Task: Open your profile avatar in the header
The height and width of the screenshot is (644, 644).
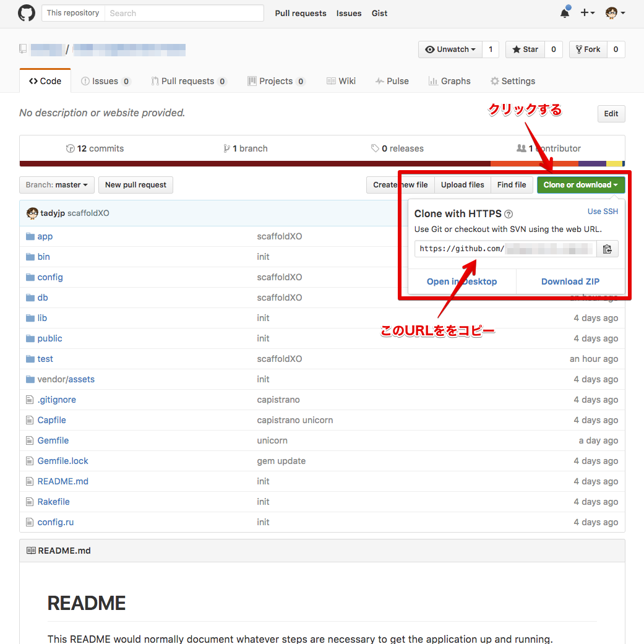Action: [611, 13]
